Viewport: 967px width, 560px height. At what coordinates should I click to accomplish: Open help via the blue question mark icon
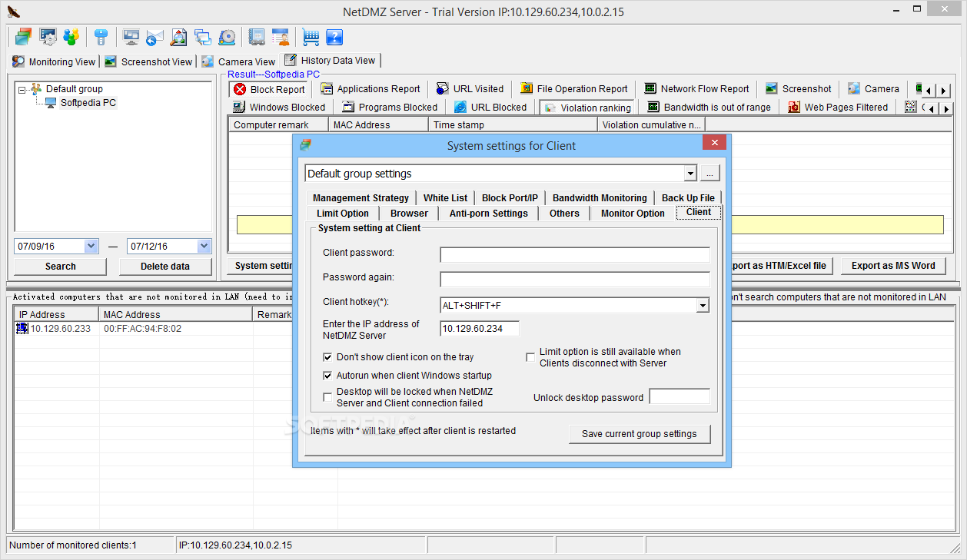pos(334,36)
